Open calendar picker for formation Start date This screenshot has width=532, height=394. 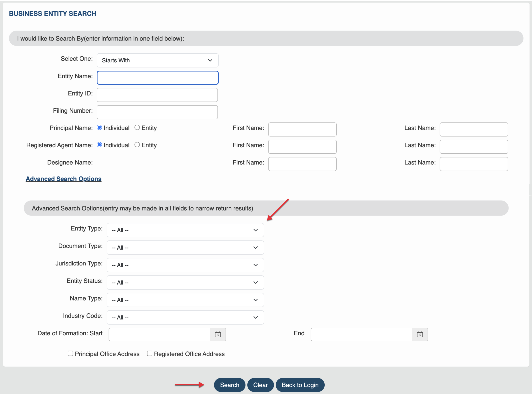click(218, 334)
